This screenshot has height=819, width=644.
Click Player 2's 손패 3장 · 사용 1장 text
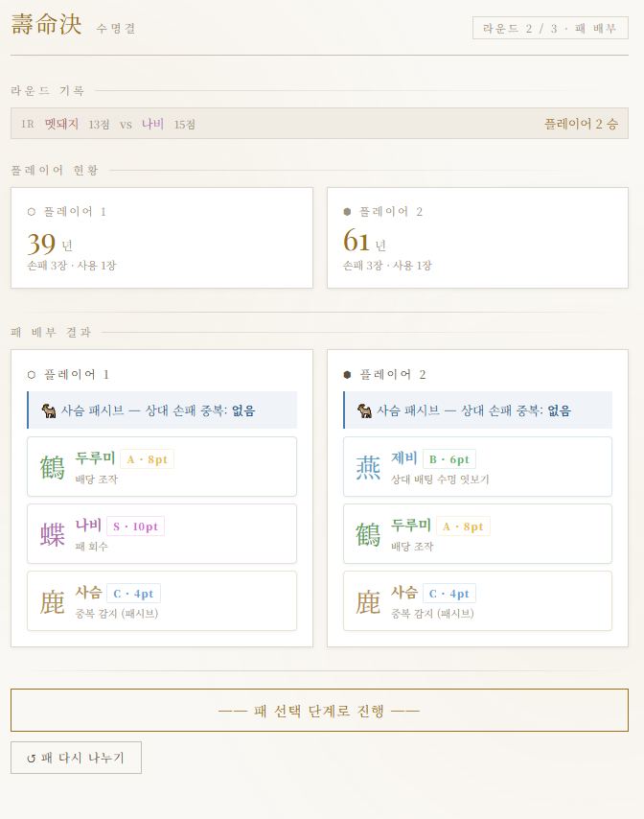coord(387,266)
